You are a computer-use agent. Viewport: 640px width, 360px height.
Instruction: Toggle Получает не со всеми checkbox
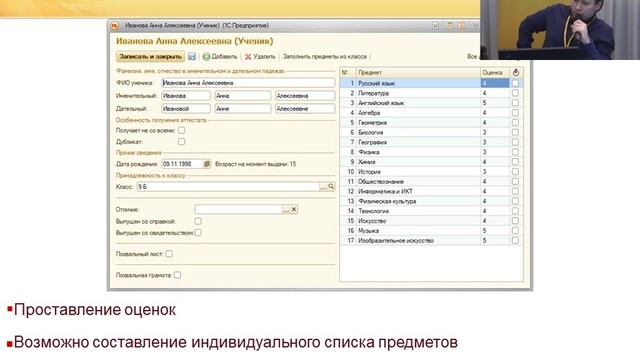181,130
